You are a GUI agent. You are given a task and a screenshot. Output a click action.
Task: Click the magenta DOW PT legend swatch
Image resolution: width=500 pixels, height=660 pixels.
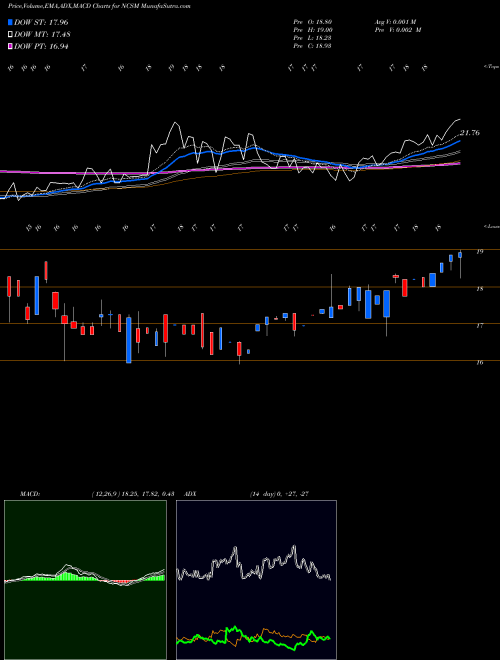point(11,46)
